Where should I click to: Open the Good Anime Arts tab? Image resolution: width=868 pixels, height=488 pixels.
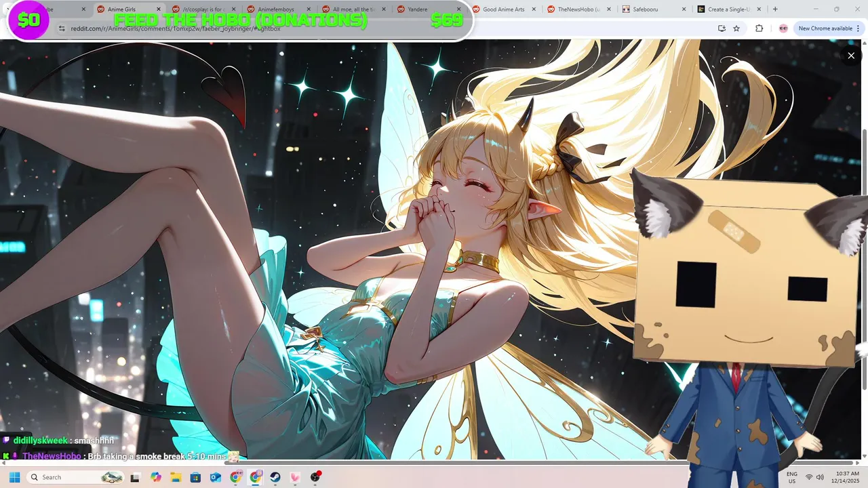503,9
